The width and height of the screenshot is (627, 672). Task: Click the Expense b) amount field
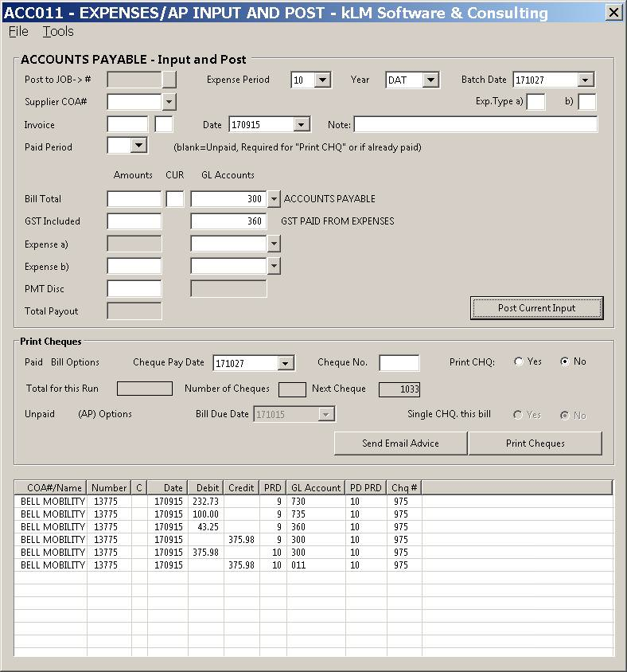click(134, 266)
